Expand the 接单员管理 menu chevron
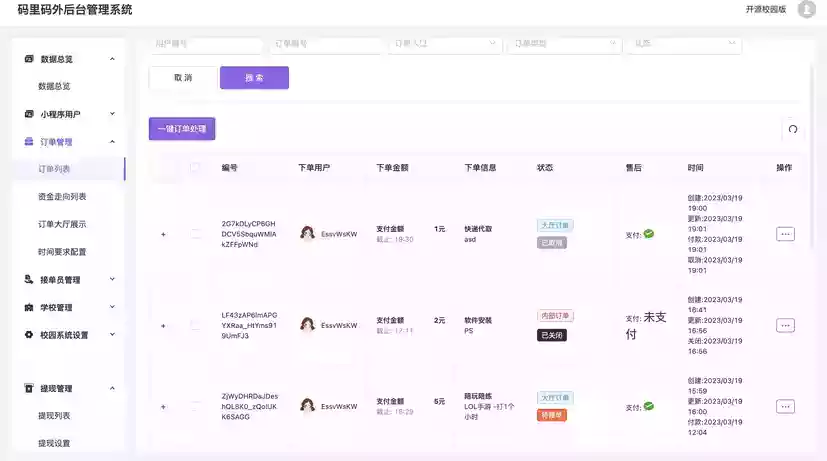The width and height of the screenshot is (827, 461). pyautogui.click(x=112, y=279)
